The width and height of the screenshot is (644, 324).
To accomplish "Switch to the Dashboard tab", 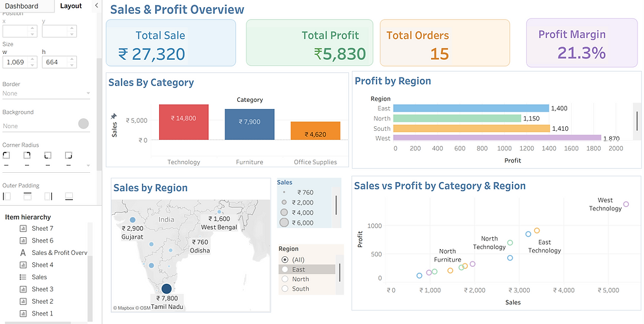I will click(21, 6).
